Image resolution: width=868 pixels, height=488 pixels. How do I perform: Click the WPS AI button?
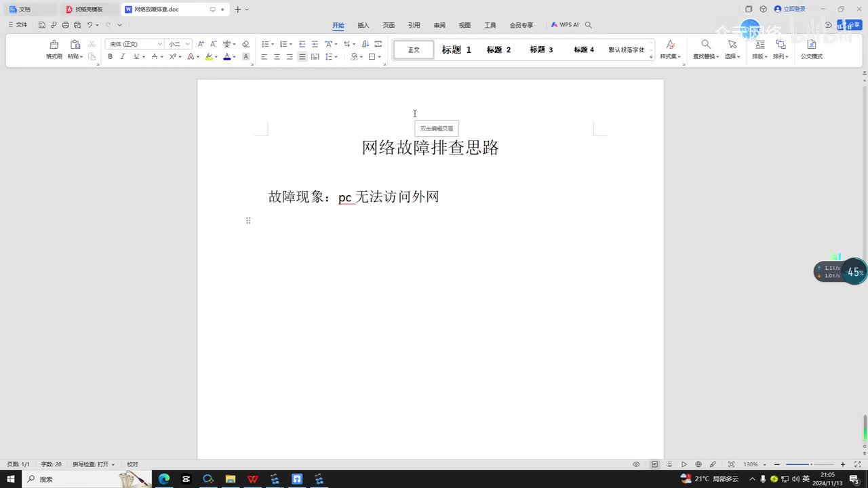click(565, 25)
